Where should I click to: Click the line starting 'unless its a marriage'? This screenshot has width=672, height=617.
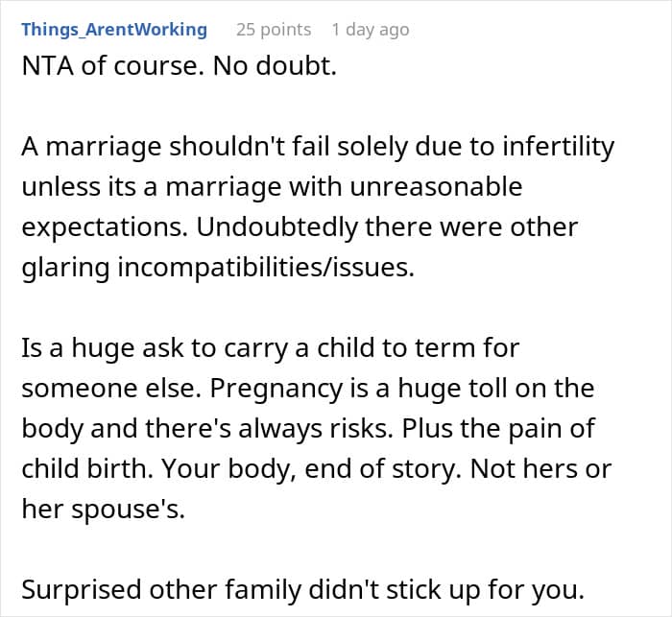coord(272,187)
